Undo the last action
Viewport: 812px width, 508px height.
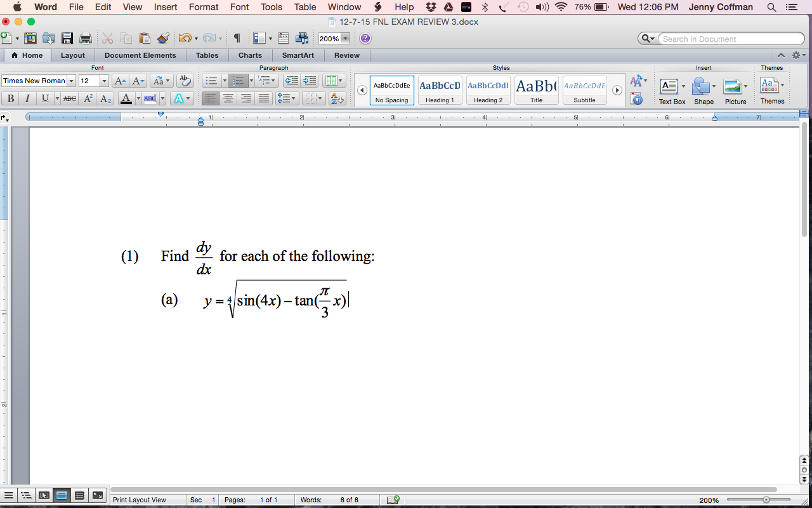[185, 38]
